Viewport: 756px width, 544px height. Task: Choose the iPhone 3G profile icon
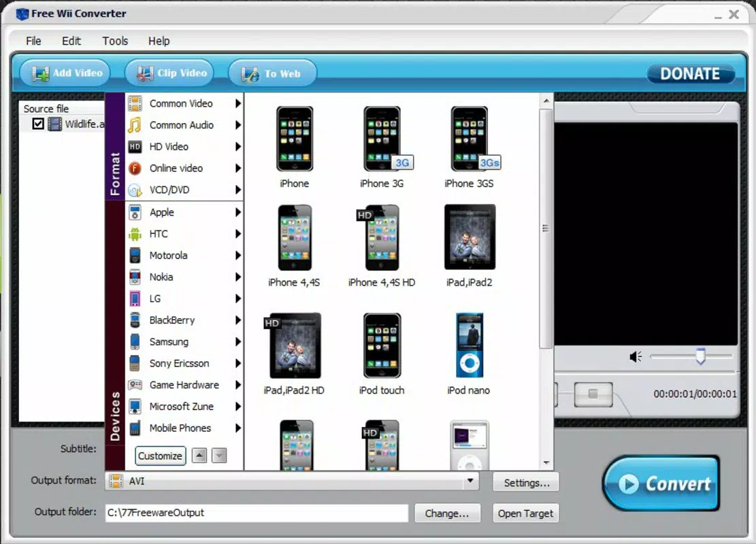tap(387, 139)
